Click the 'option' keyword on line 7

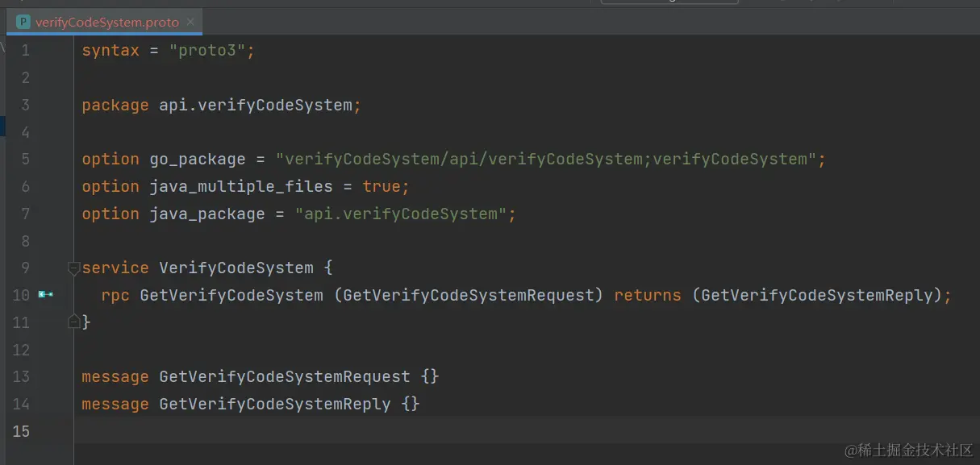pyautogui.click(x=111, y=214)
